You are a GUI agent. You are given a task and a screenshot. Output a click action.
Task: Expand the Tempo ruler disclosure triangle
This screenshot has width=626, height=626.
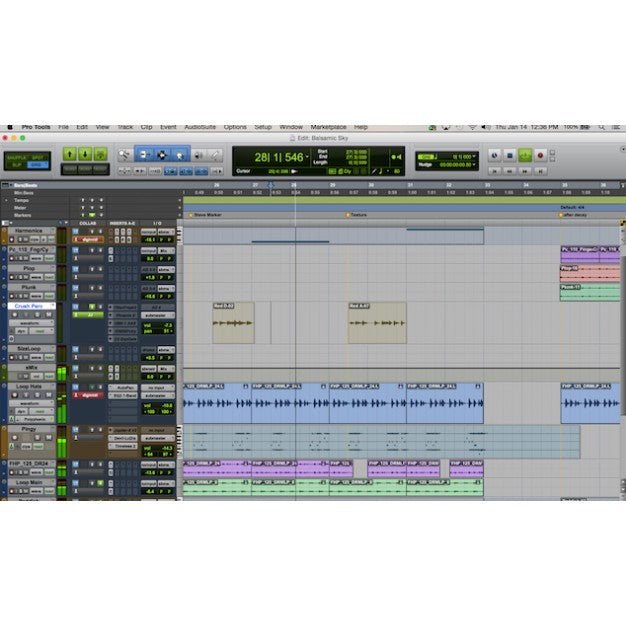click(x=6, y=200)
